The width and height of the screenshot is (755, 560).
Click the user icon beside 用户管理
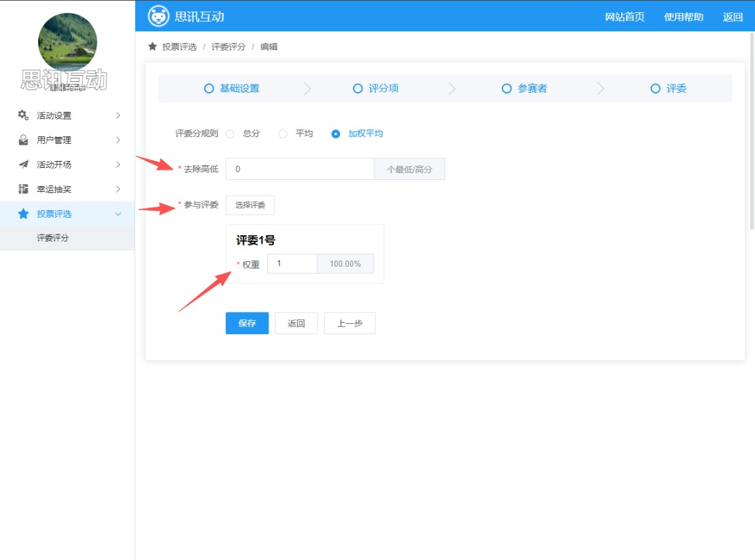click(x=23, y=140)
